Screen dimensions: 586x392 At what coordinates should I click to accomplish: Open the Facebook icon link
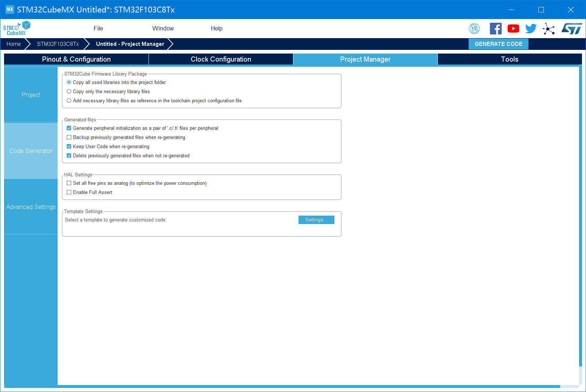pos(495,29)
